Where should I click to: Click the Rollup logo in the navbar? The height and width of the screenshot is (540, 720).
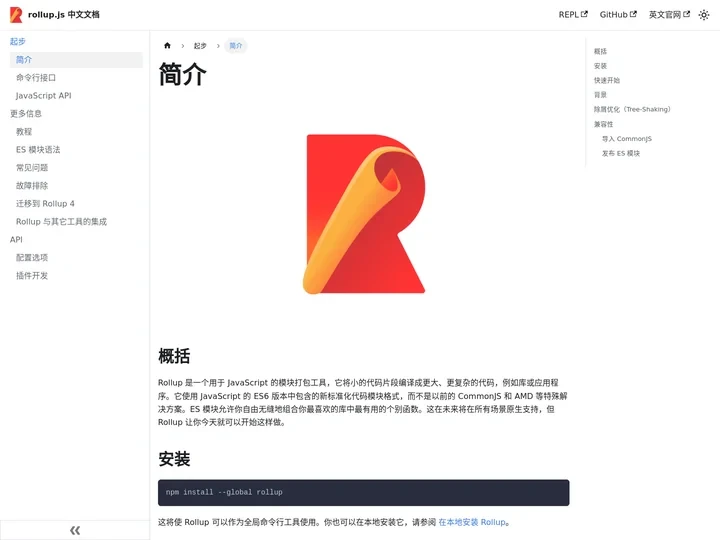[16, 15]
